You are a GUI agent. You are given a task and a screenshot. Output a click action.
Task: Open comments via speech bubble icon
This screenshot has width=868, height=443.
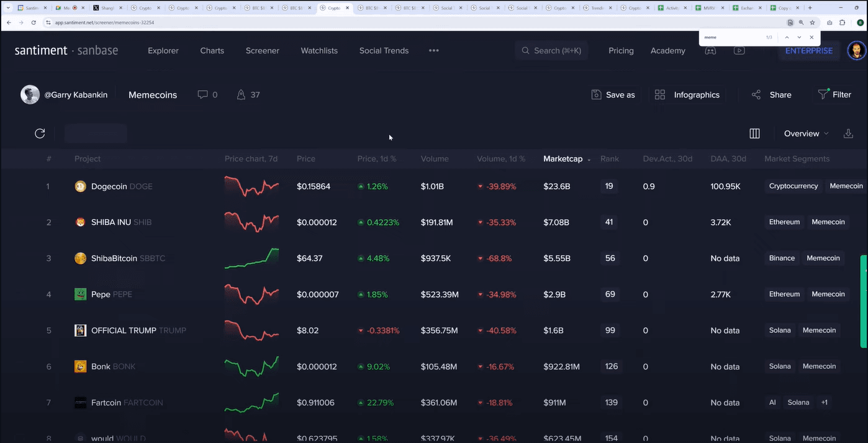point(202,95)
